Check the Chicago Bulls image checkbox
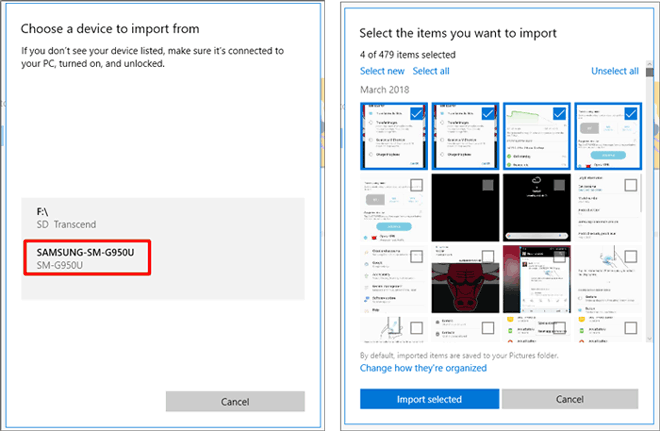This screenshot has width=660, height=431. (x=488, y=256)
